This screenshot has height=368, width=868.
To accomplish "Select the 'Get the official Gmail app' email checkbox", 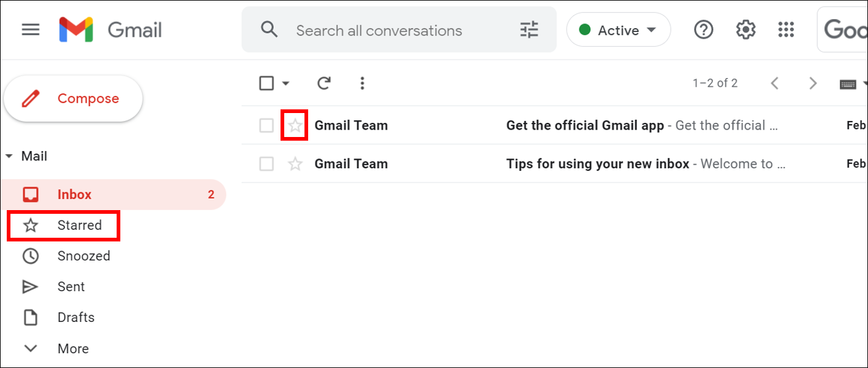I will 266,126.
